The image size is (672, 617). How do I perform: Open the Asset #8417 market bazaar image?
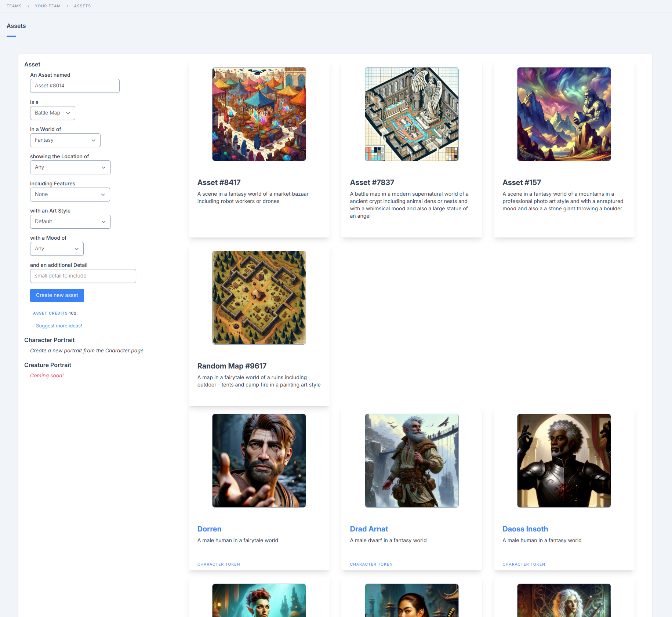pos(259,114)
